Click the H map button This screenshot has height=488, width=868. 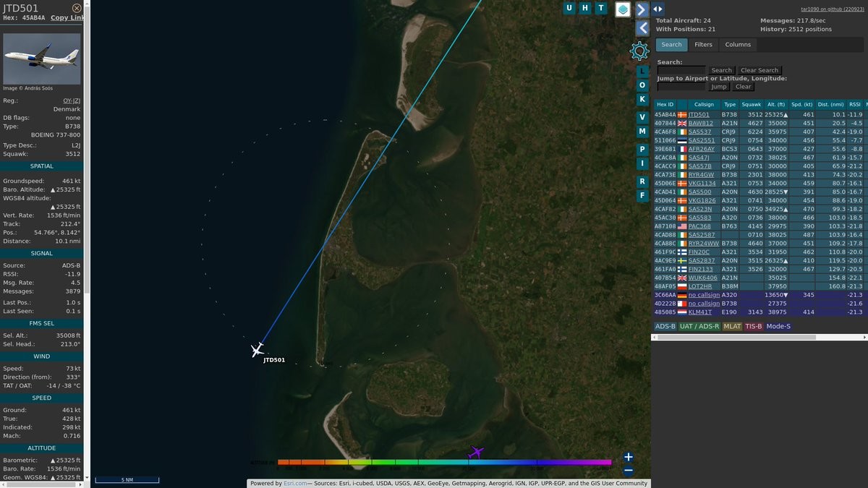[x=584, y=8]
